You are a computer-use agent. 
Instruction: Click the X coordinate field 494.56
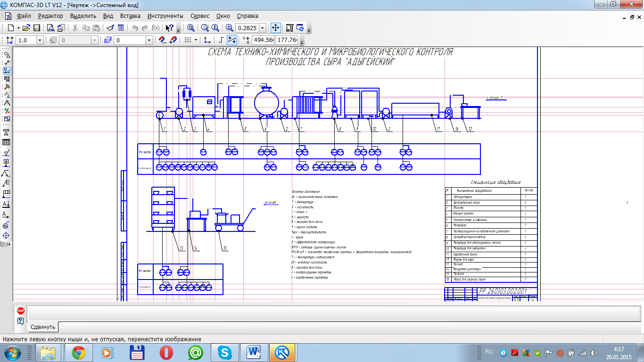pos(264,40)
